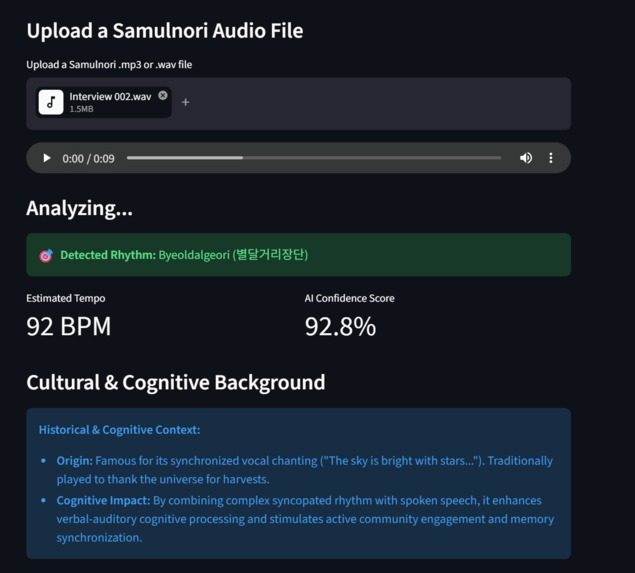Click the Cognitive Impact bullet text
The width and height of the screenshot is (635, 573).
tap(305, 519)
